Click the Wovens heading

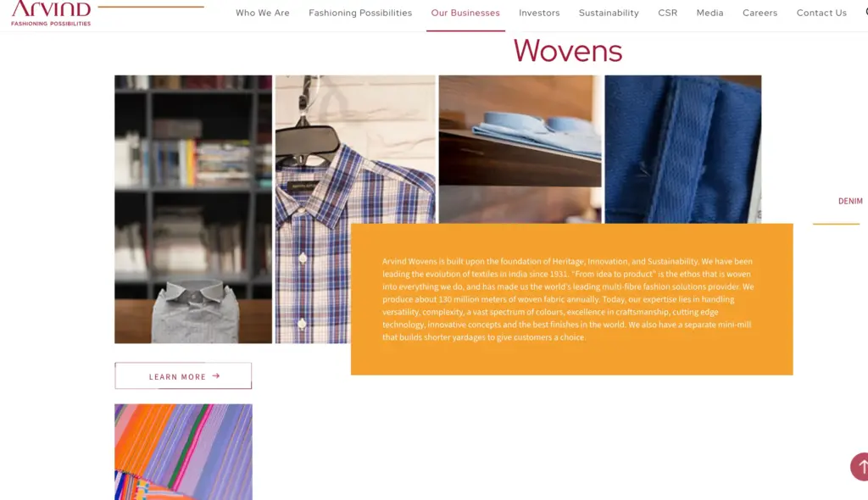pos(567,51)
